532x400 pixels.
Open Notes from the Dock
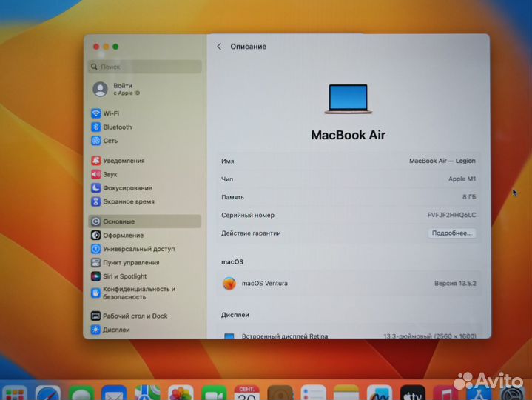[x=346, y=393]
